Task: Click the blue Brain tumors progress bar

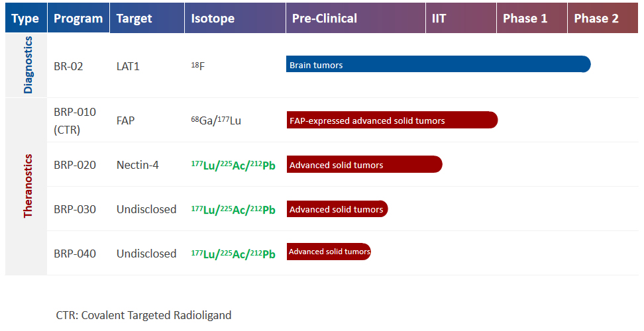Action: pyautogui.click(x=437, y=65)
